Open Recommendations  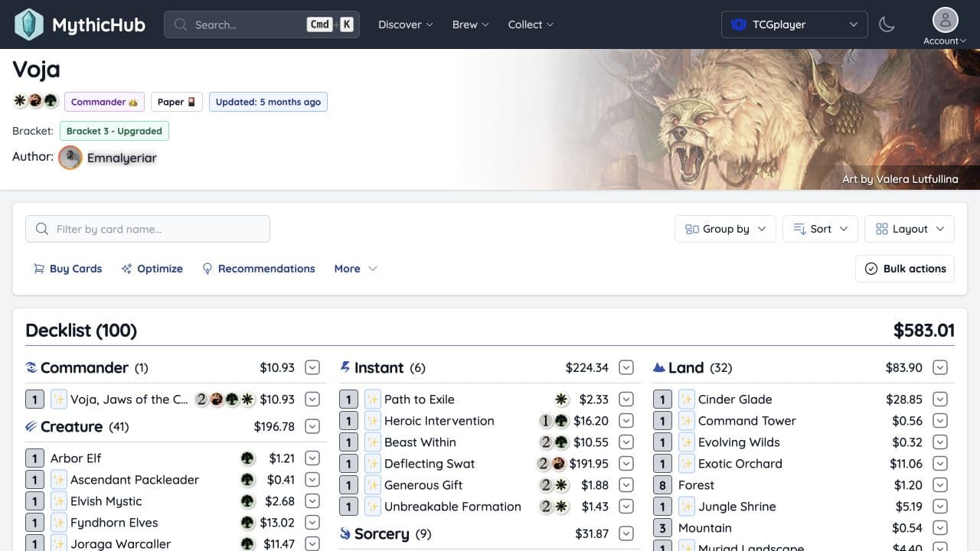(258, 269)
